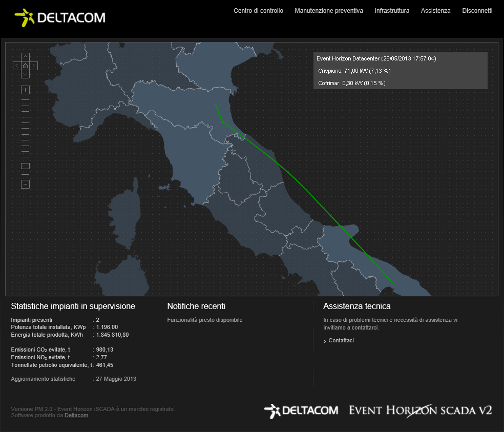This screenshot has height=432, width=504.
Task: Pan the map up with the arrow control
Action: point(26,57)
